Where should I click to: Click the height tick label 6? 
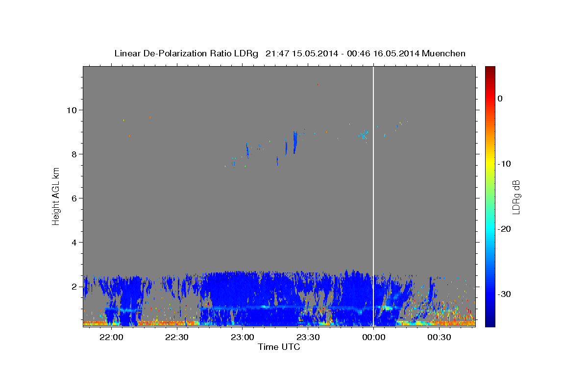pos(74,198)
